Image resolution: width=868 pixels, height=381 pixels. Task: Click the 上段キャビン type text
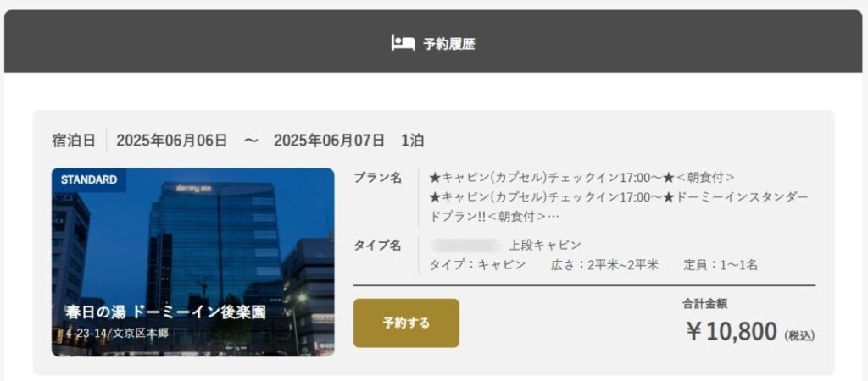545,246
